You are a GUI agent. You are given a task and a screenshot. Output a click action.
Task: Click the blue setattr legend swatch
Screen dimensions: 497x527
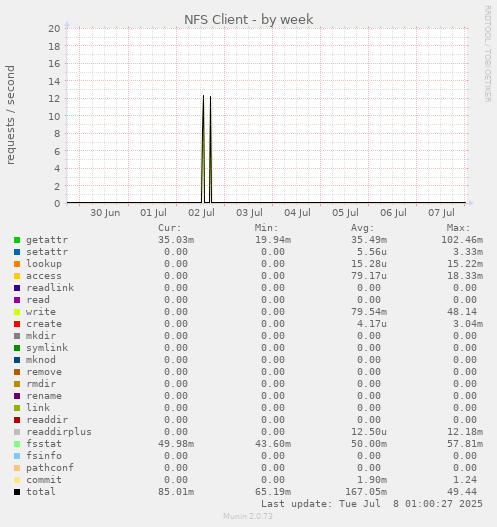point(17,252)
